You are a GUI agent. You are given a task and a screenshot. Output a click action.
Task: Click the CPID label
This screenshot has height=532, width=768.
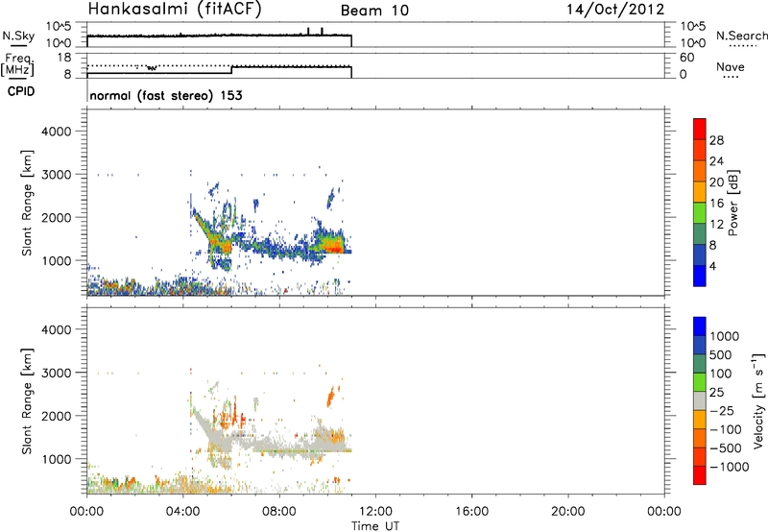point(21,91)
